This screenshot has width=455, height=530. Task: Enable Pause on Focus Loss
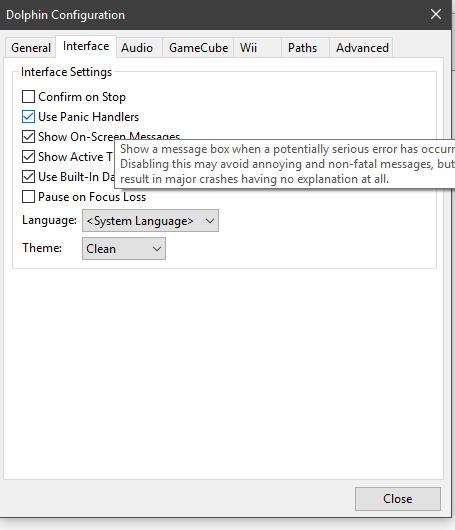tap(28, 196)
